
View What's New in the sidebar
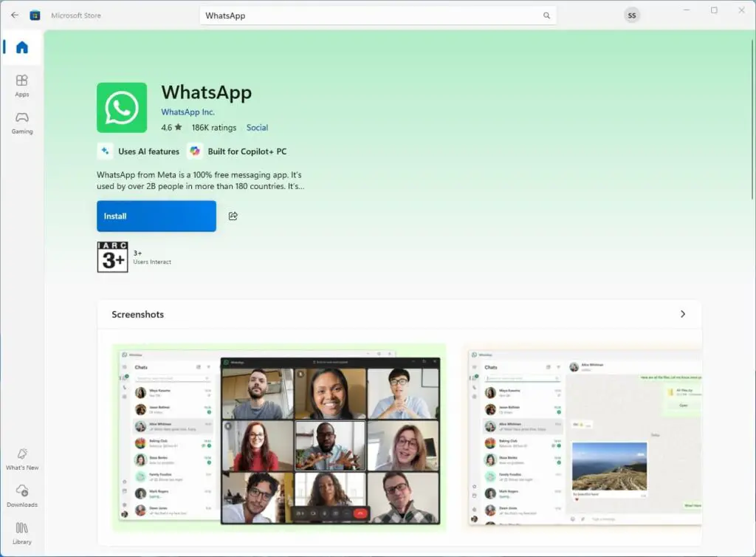click(x=21, y=458)
